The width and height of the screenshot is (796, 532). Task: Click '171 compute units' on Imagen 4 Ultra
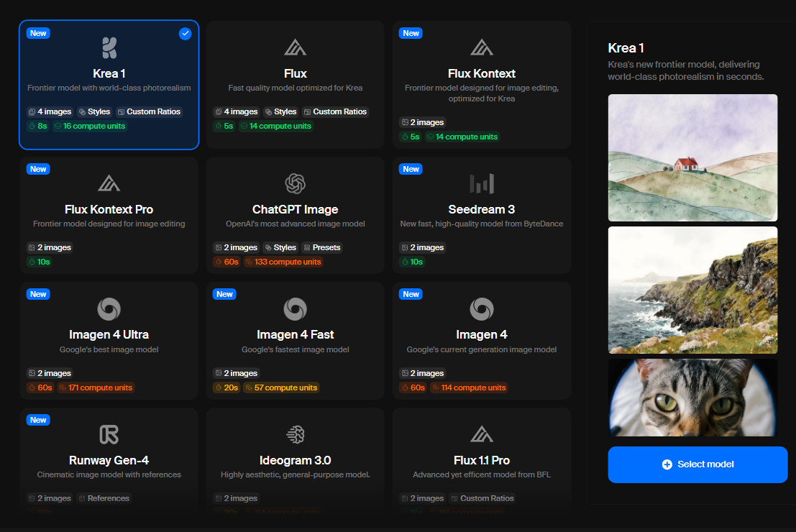click(x=96, y=387)
